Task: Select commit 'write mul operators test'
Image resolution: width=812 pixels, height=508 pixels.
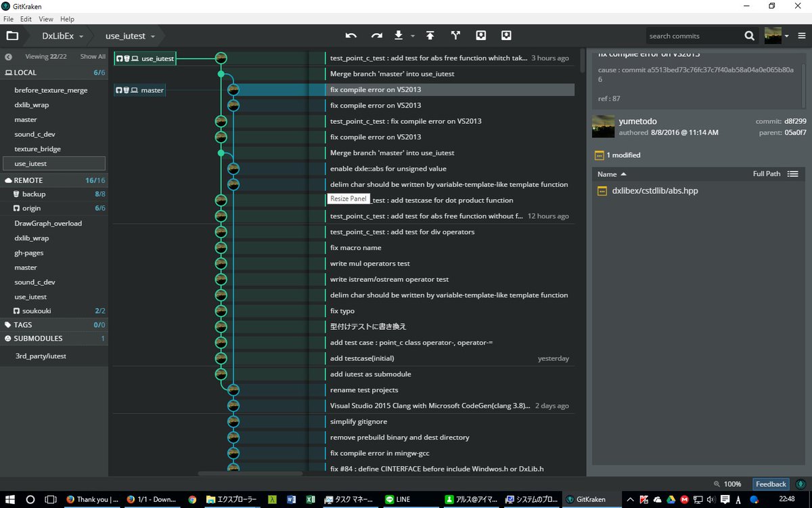Action: pyautogui.click(x=369, y=263)
